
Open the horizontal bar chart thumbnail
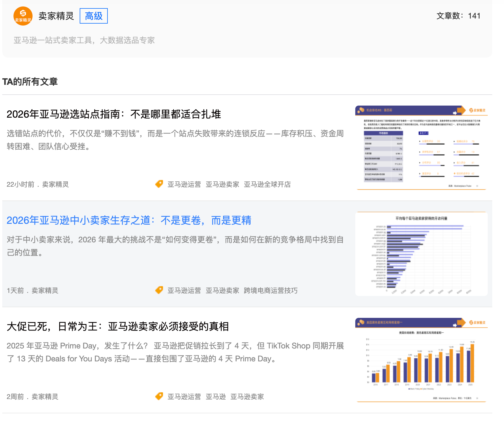(x=421, y=254)
